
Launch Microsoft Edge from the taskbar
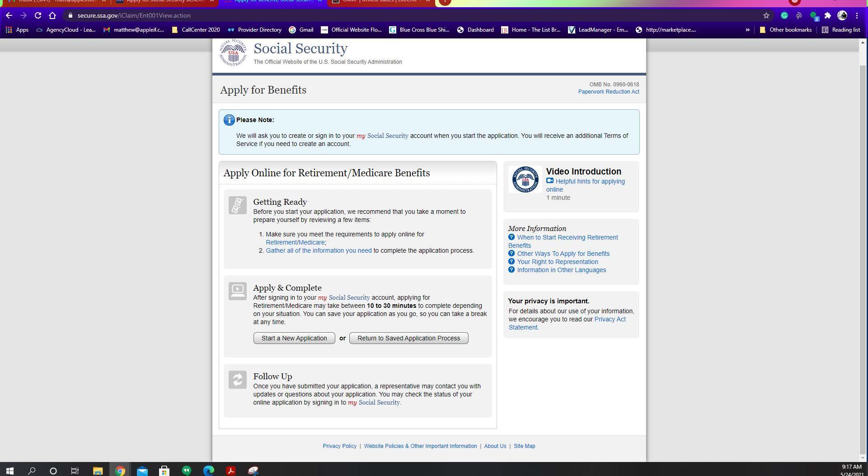(209, 471)
